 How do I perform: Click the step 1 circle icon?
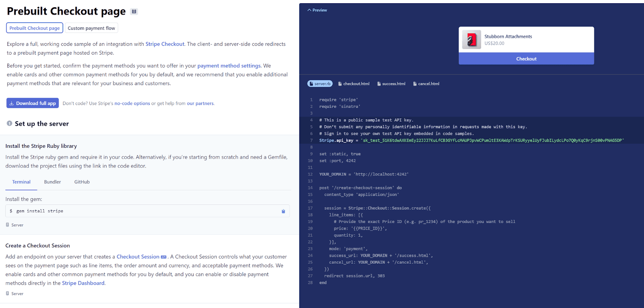pyautogui.click(x=9, y=124)
